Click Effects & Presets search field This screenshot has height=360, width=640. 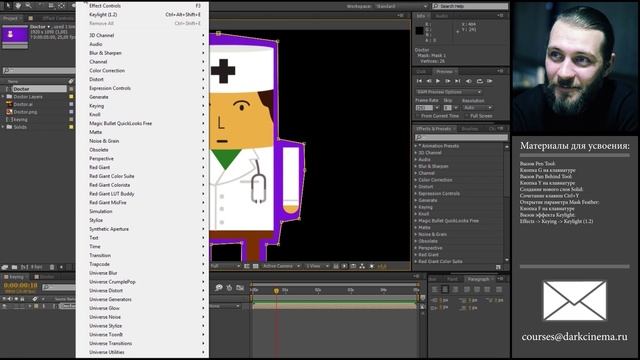point(461,138)
